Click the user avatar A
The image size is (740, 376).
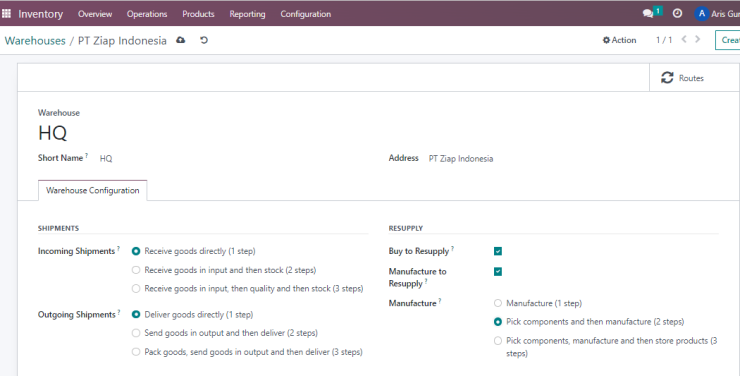click(x=702, y=14)
